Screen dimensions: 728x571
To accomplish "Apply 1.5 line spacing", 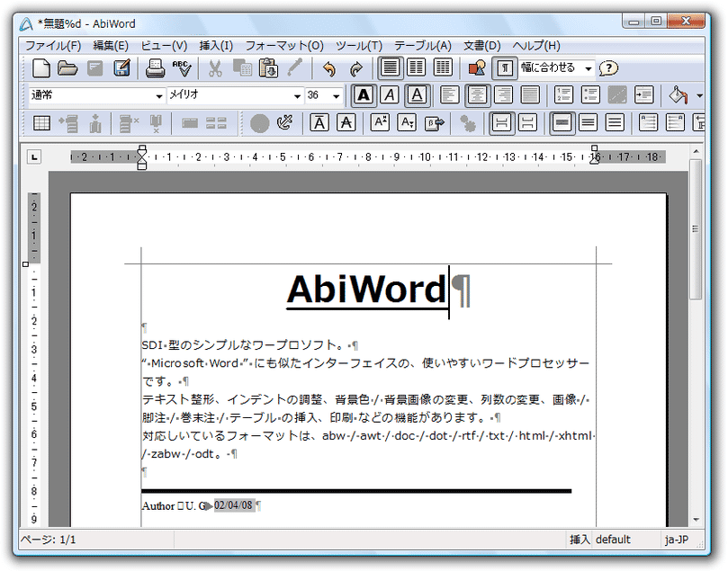I will [589, 123].
